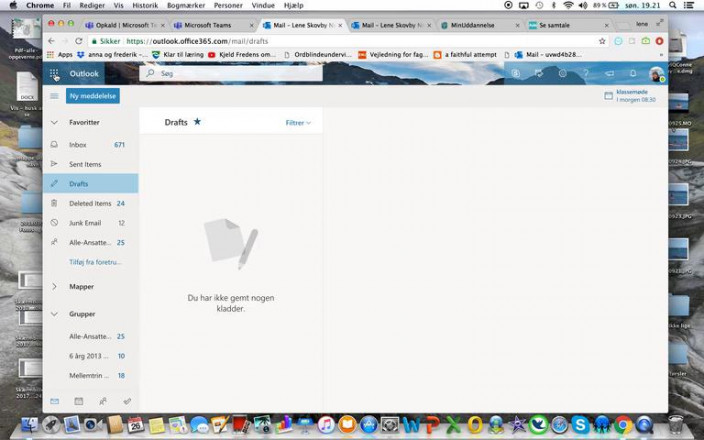This screenshot has width=704, height=440.
Task: Open Outlook settings gear icon
Action: (562, 74)
